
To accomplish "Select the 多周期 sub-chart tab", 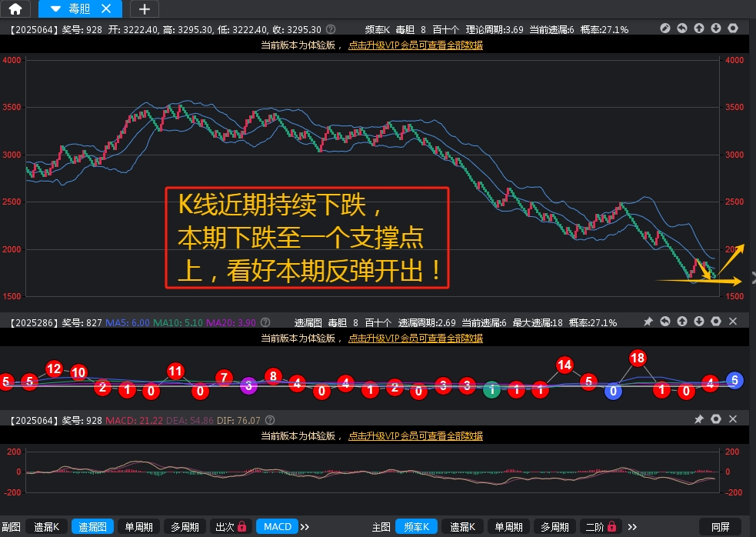I will click(185, 526).
